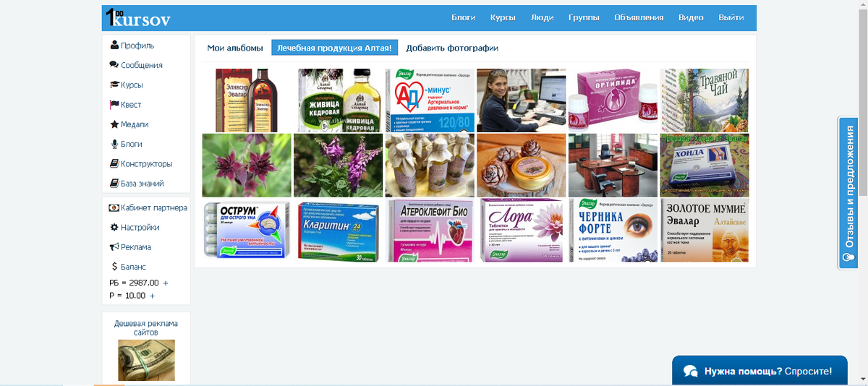Open Ортилида pink box photo
This screenshot has width=868, height=386.
pos(613,100)
